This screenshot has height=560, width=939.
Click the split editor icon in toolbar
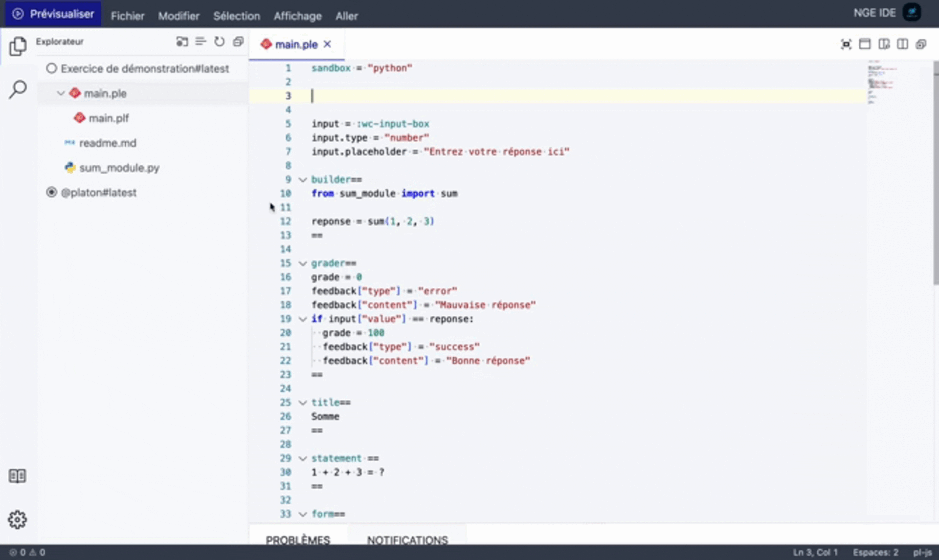pos(902,44)
